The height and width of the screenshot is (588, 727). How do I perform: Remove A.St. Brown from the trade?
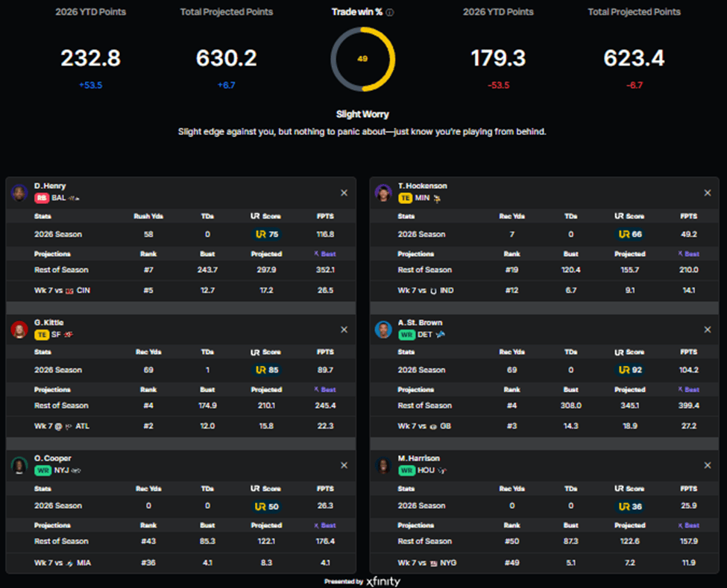click(708, 329)
